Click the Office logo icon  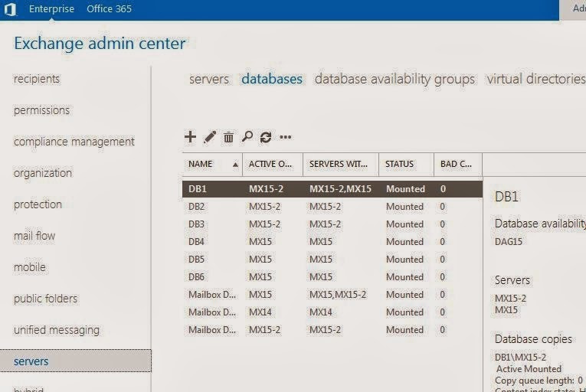pos(10,9)
